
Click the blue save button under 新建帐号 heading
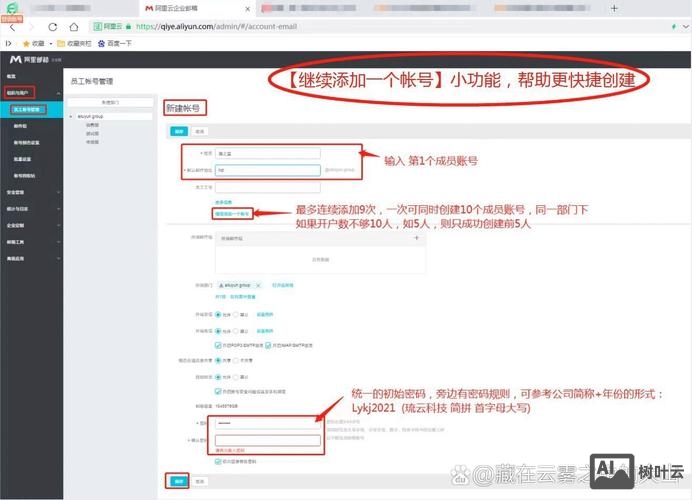pyautogui.click(x=179, y=132)
